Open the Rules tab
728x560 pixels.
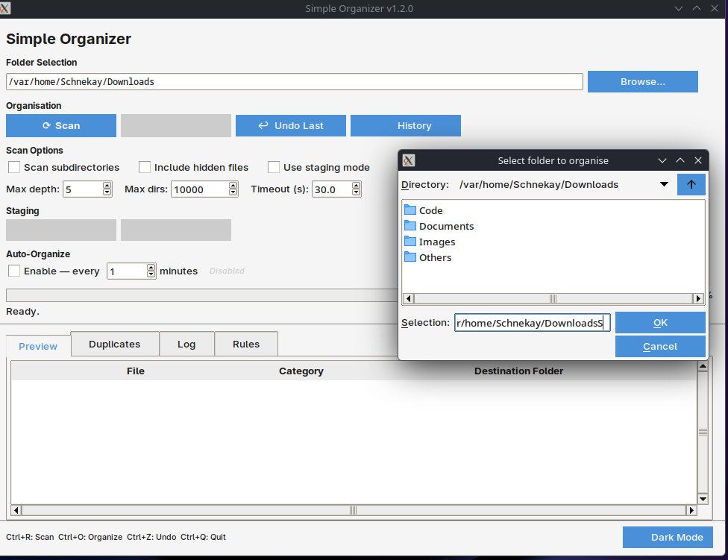click(x=246, y=344)
